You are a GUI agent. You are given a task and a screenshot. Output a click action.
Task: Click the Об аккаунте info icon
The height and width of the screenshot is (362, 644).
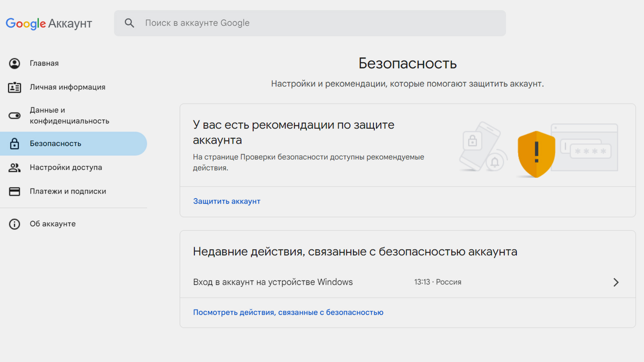point(15,224)
